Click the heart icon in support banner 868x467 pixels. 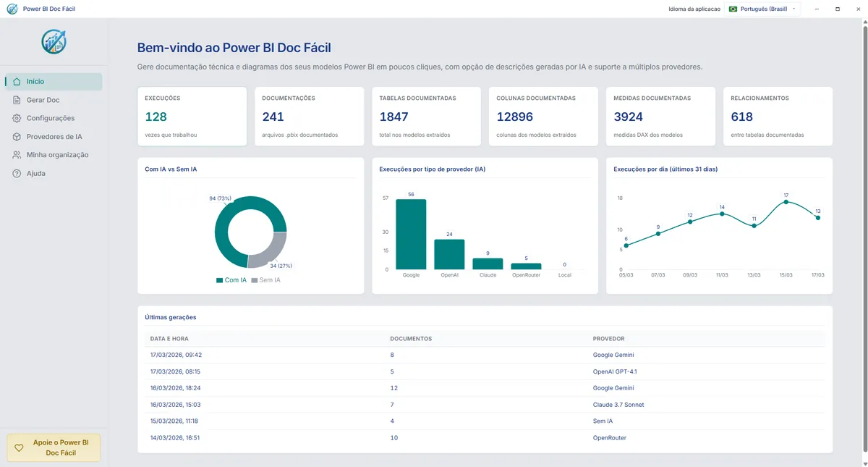point(20,448)
